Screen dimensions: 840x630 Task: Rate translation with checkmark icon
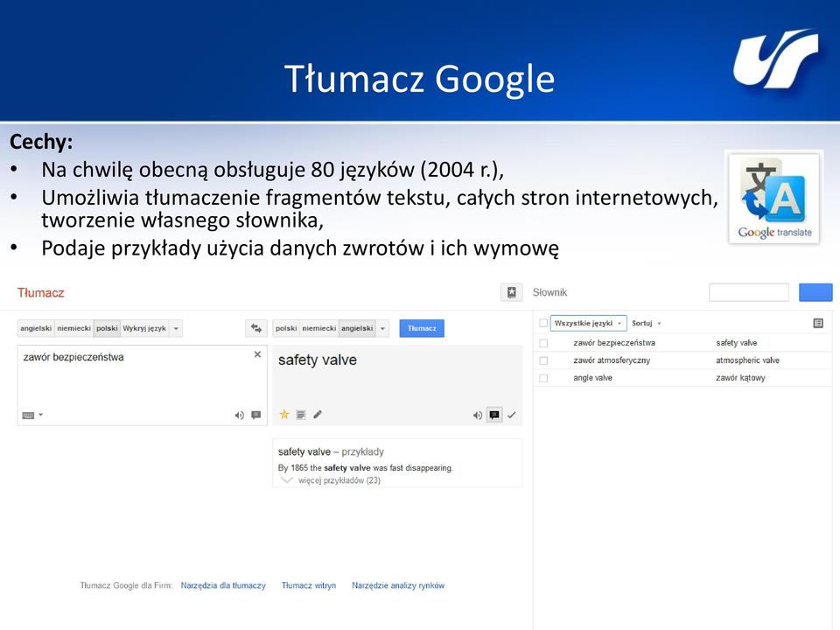click(x=512, y=415)
